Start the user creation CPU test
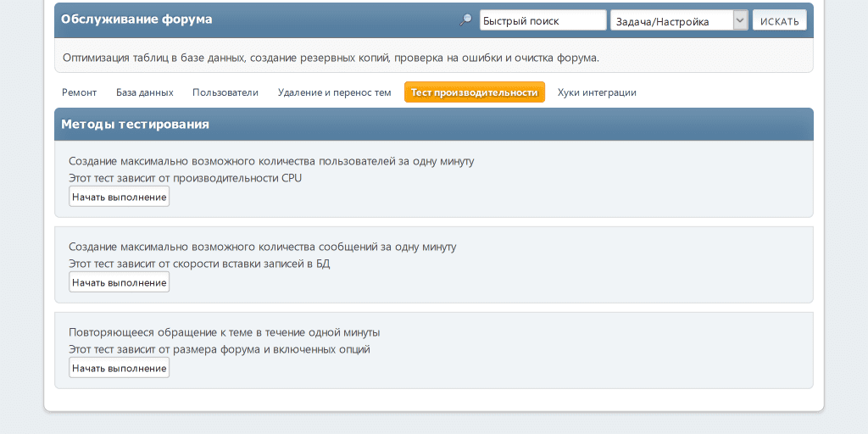The image size is (868, 434). pyautogui.click(x=119, y=197)
